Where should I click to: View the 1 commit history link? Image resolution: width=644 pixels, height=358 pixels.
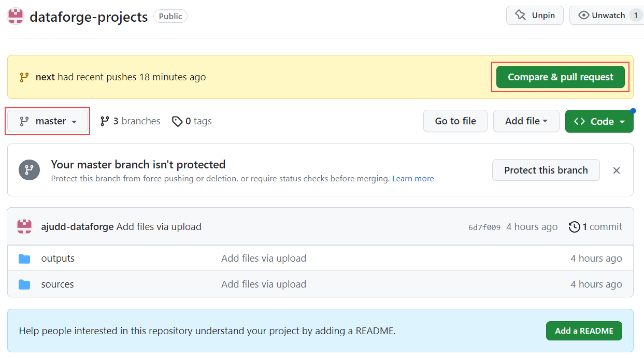point(595,227)
